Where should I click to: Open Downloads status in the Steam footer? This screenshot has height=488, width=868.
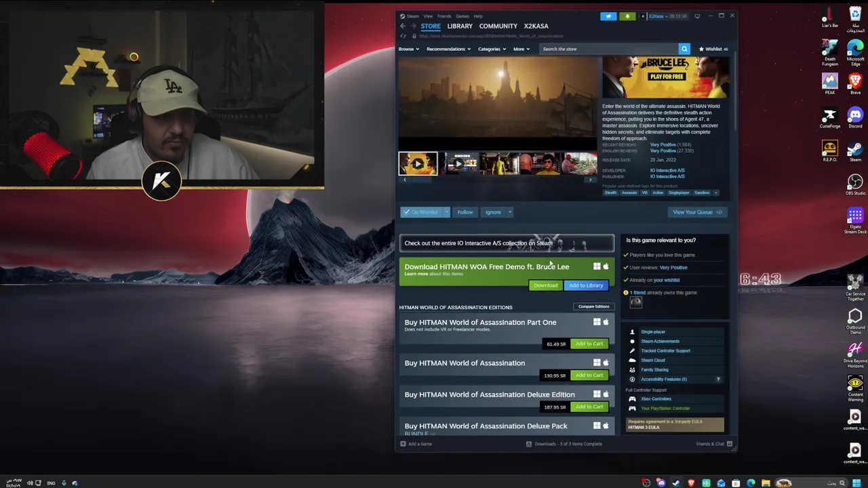[564, 444]
